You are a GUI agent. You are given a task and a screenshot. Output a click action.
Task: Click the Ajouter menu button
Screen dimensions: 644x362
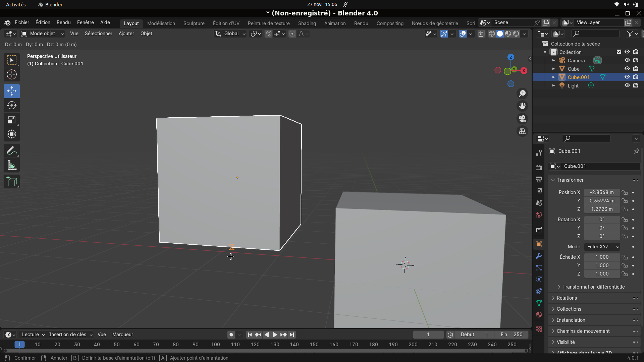click(126, 34)
